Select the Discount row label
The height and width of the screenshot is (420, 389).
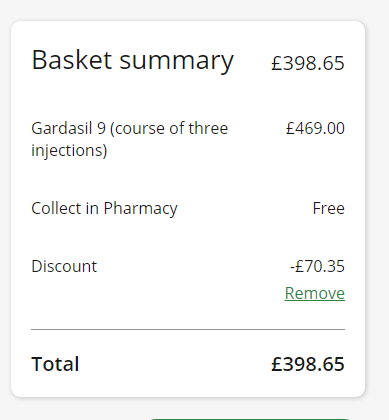click(64, 266)
